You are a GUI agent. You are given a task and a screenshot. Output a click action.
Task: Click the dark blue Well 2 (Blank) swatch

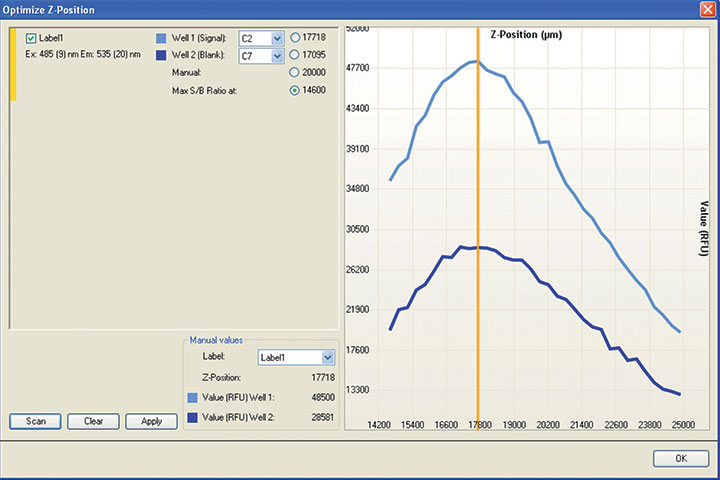point(162,56)
